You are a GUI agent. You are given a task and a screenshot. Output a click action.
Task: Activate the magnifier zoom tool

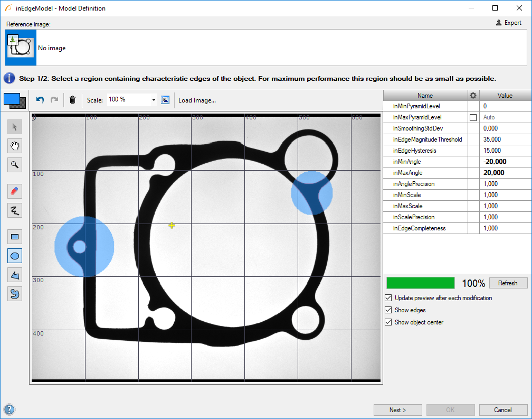pos(15,165)
